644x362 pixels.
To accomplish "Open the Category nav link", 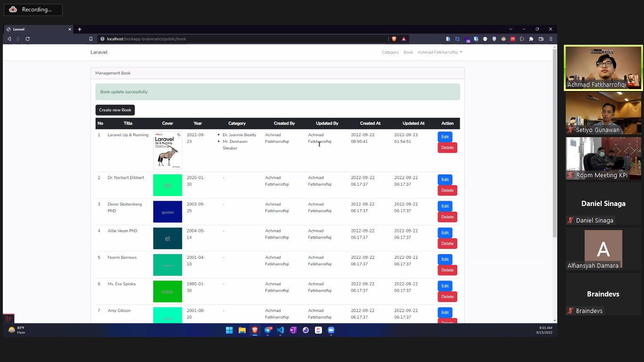I will tap(390, 52).
